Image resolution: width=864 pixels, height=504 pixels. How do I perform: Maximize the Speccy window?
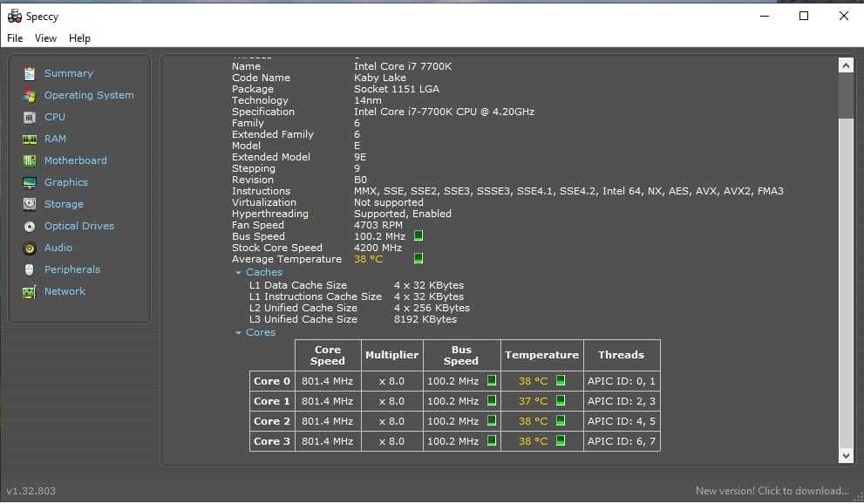click(x=804, y=16)
